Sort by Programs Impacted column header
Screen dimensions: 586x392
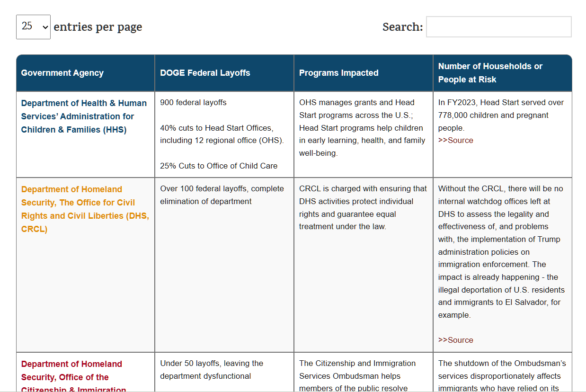338,73
